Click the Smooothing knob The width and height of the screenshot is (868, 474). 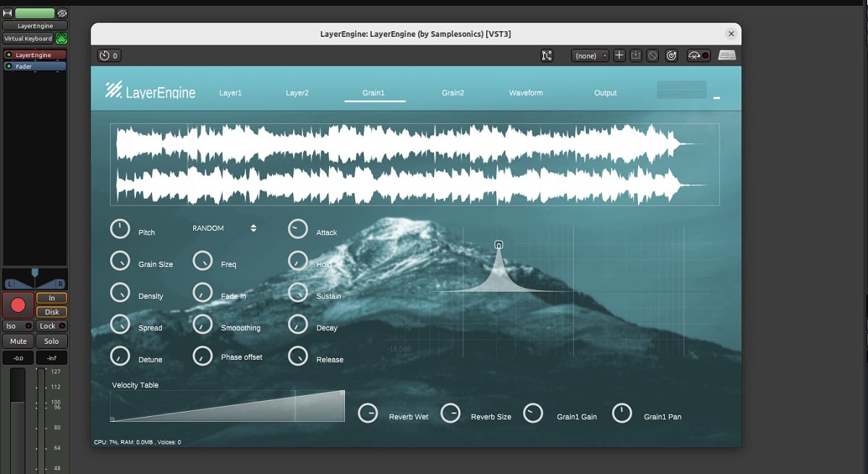(203, 325)
